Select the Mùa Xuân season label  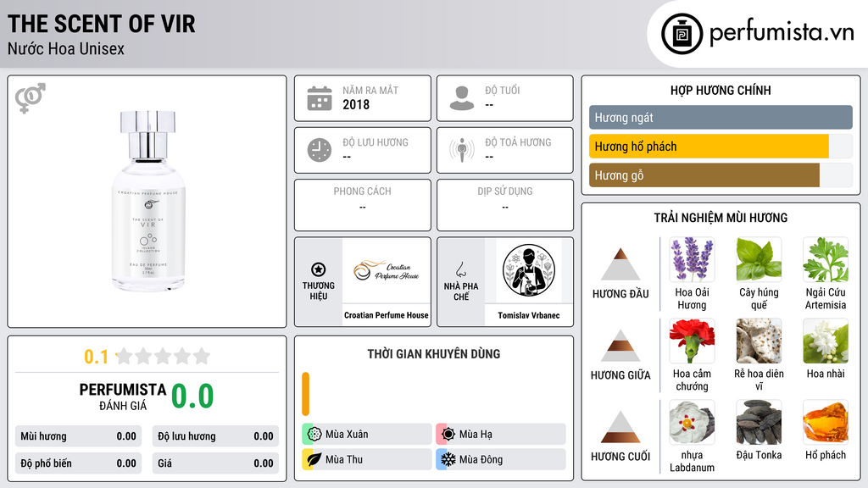(347, 435)
